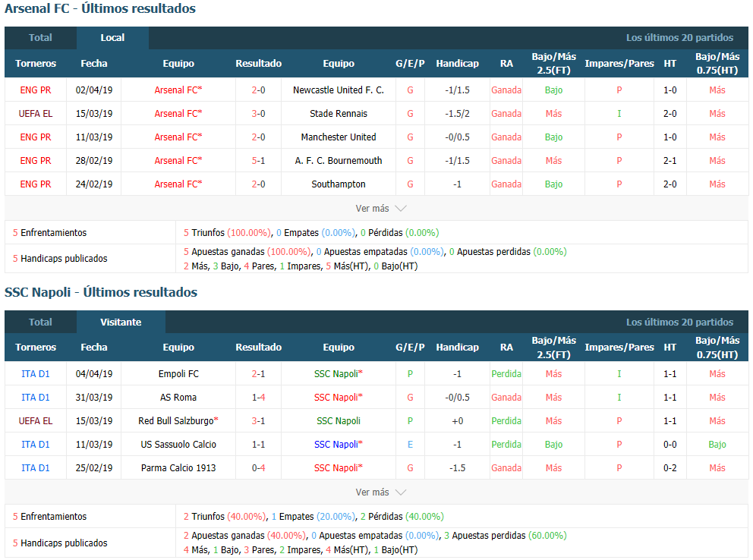Open Los últimos 20 partidos in Napoli section
The height and width of the screenshot is (560, 753).
tap(679, 322)
